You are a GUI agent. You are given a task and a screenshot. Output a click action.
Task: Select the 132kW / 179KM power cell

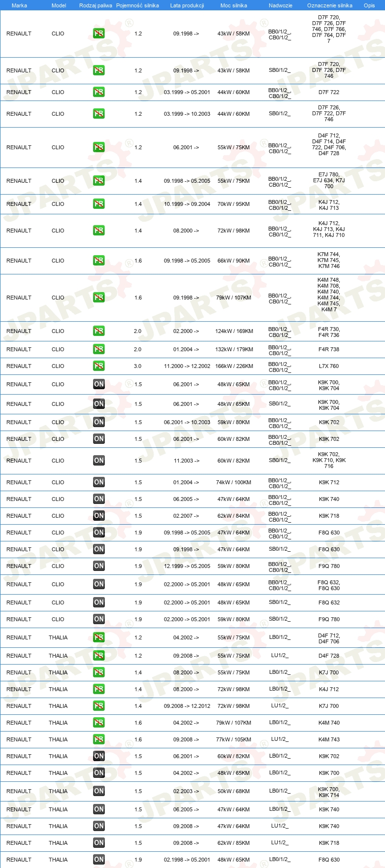pos(234,349)
